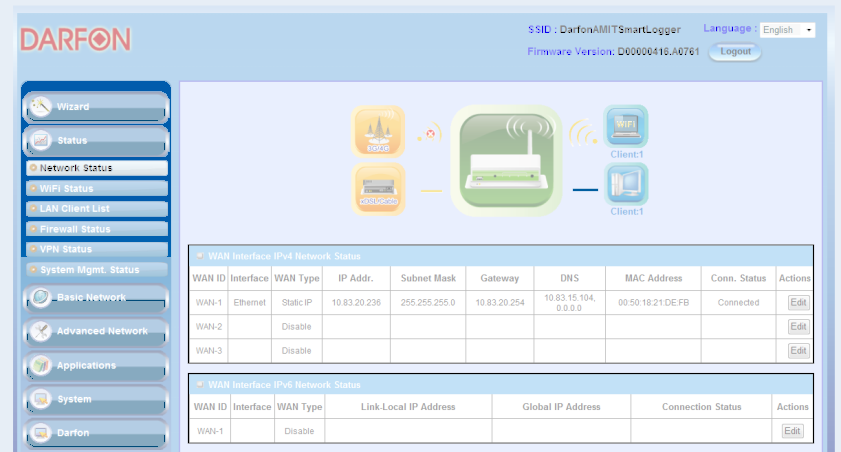The image size is (841, 452).
Task: Select Firewall Status submenu item
Action: [97, 229]
